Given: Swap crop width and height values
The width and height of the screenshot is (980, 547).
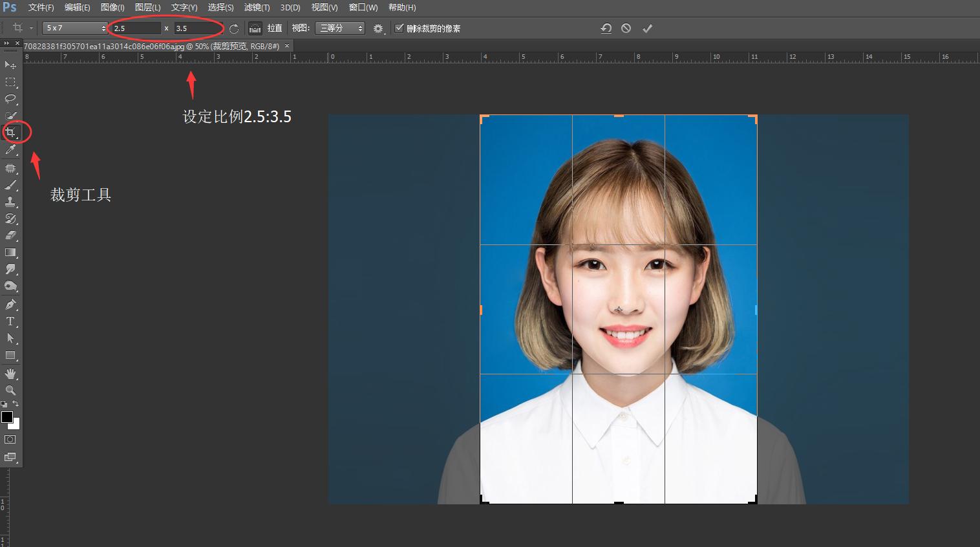Looking at the screenshot, I should tap(233, 28).
